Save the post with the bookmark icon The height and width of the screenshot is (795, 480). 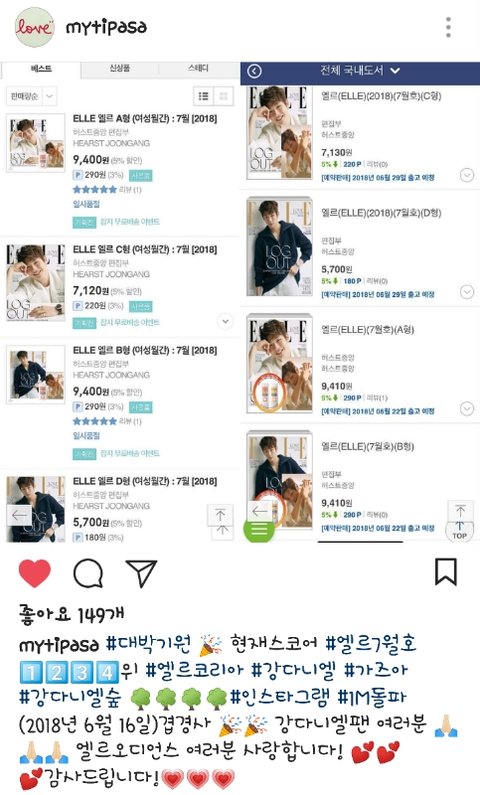click(x=446, y=572)
